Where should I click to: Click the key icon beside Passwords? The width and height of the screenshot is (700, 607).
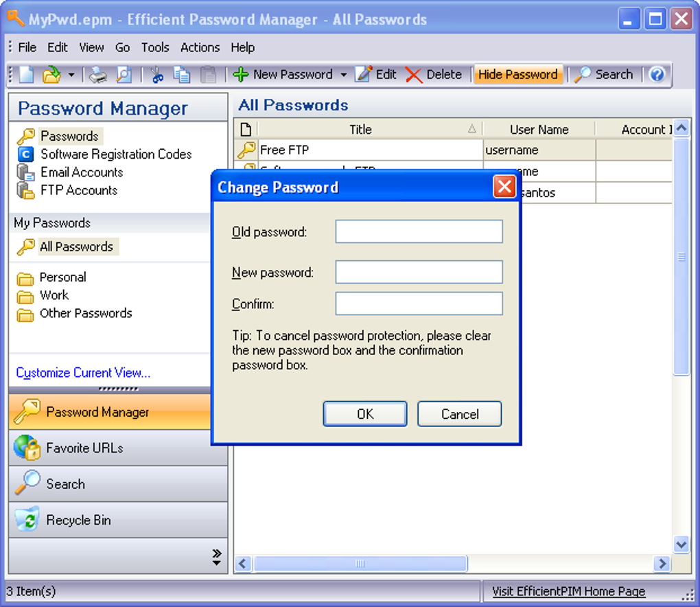click(26, 136)
